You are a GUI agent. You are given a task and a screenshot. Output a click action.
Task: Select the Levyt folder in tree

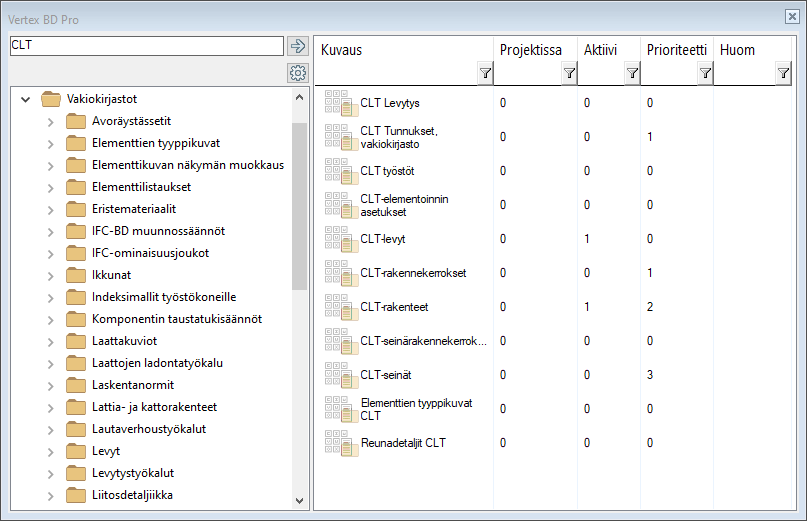click(x=106, y=451)
